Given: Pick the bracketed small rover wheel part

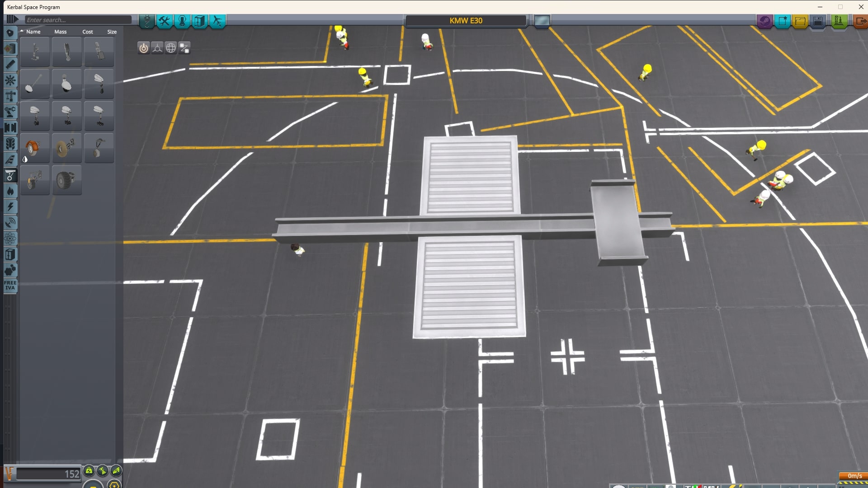Looking at the screenshot, I should point(35,180).
